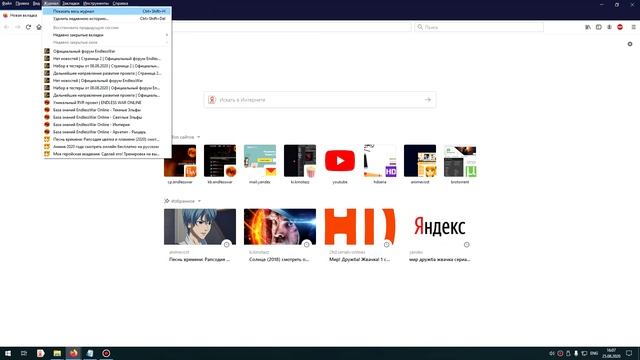Click the back arrow in the navigation toolbar

tap(7, 27)
